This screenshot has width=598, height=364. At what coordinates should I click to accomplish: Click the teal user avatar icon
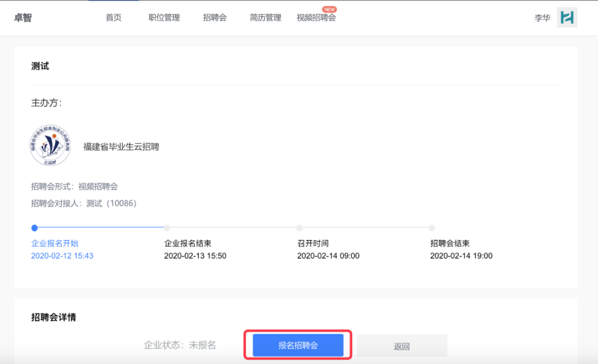pyautogui.click(x=567, y=17)
